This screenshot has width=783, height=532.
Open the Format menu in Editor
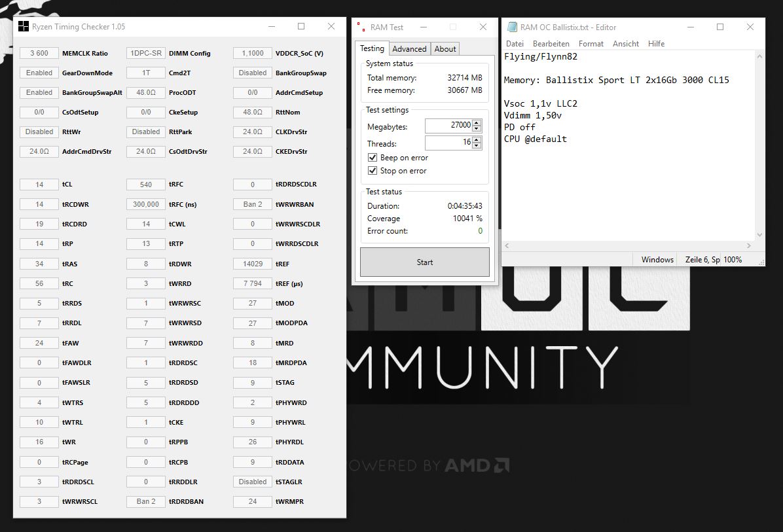[591, 44]
